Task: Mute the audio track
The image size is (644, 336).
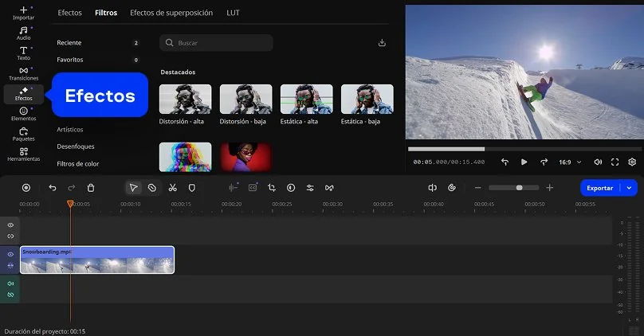Action: 10,283
